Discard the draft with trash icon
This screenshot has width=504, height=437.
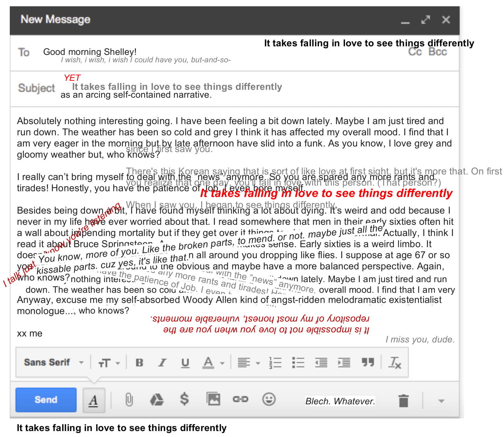click(403, 400)
